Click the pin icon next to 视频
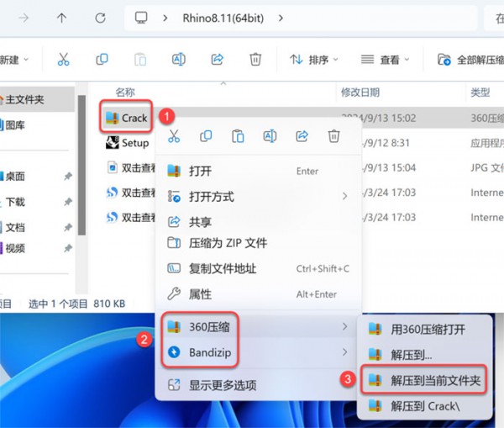The width and height of the screenshot is (504, 428). pos(68,248)
